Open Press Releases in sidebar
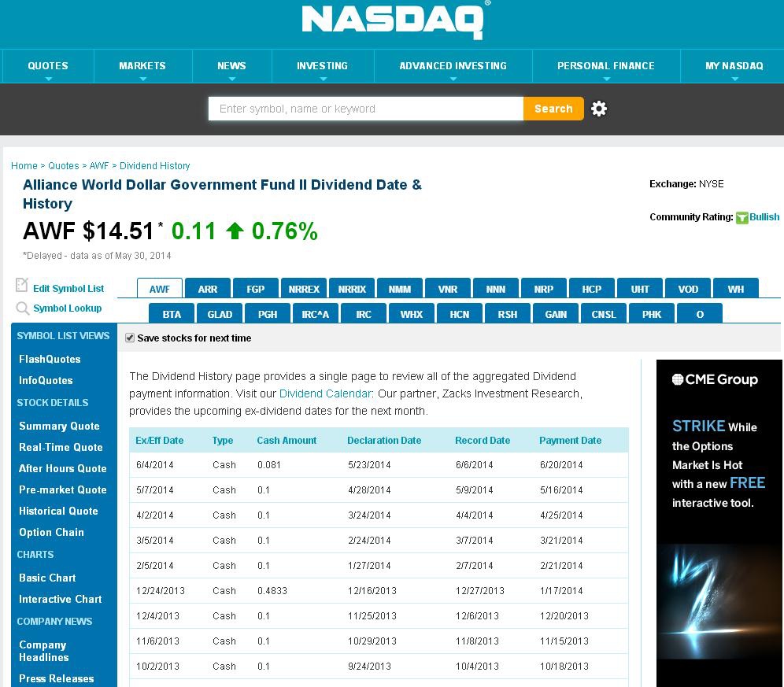Image resolution: width=784 pixels, height=687 pixels. click(x=56, y=678)
